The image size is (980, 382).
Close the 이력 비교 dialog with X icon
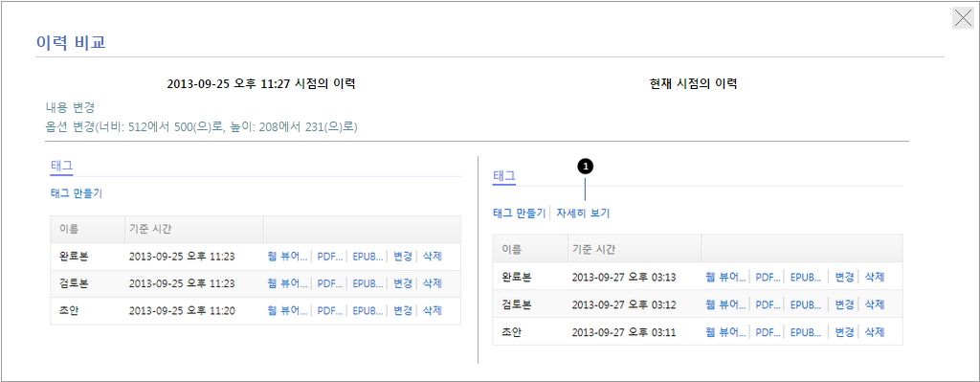(x=963, y=18)
